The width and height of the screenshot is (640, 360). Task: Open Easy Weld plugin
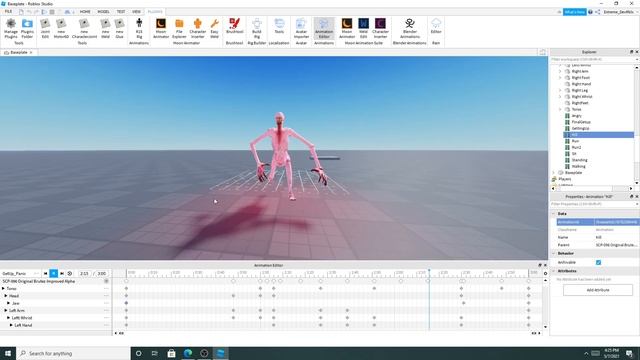(x=214, y=28)
